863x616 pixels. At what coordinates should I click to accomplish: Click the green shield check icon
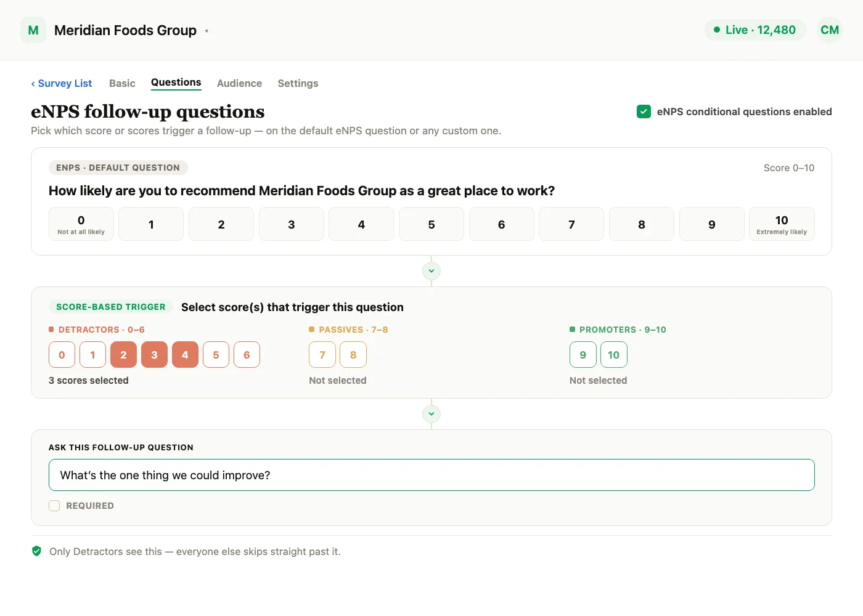[x=36, y=551]
